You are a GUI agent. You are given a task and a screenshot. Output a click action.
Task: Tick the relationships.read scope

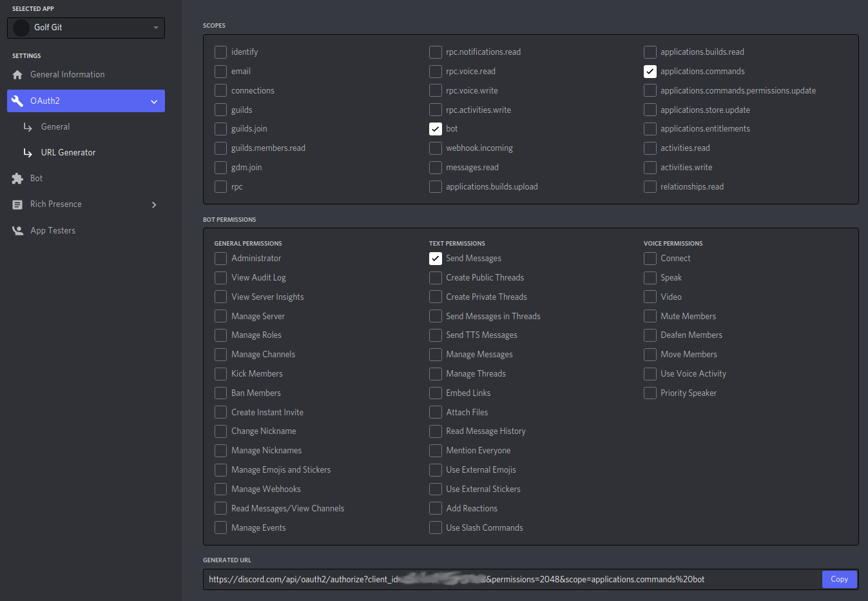click(650, 187)
